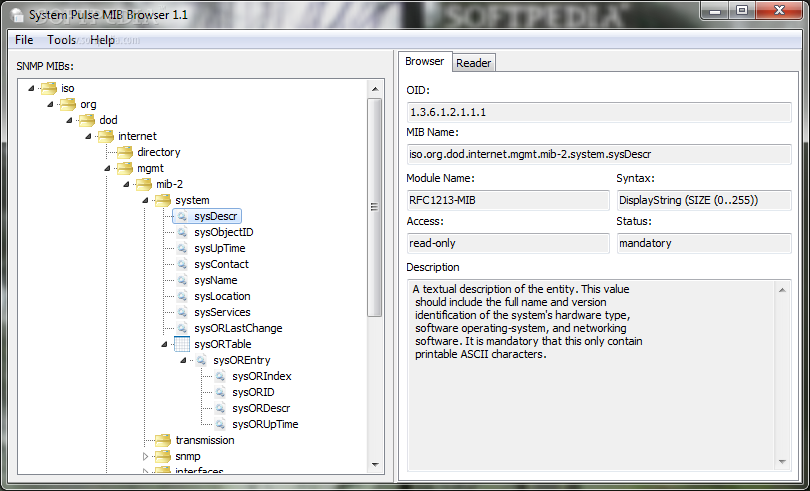The height and width of the screenshot is (491, 810).
Task: Click the sysORDescr node icon
Action: pos(220,409)
